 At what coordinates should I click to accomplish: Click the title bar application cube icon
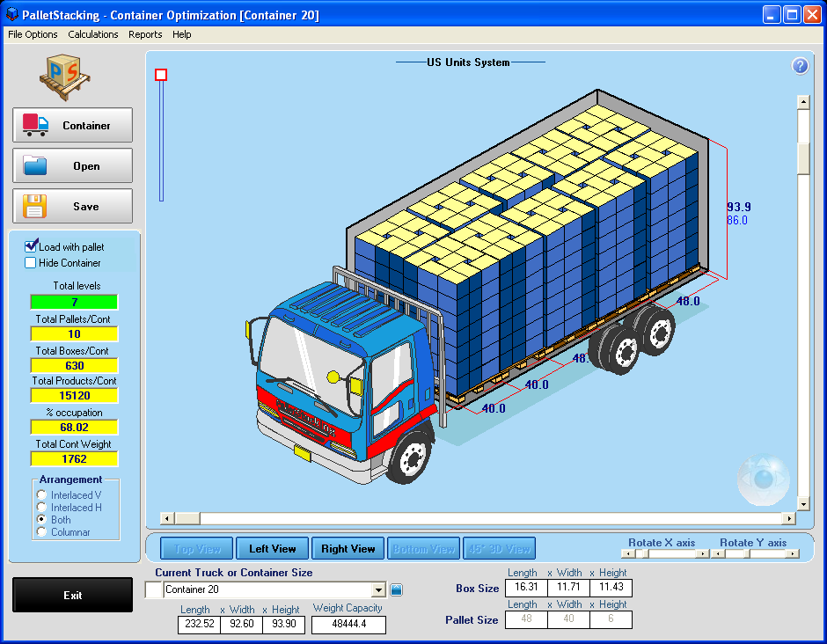click(x=11, y=15)
